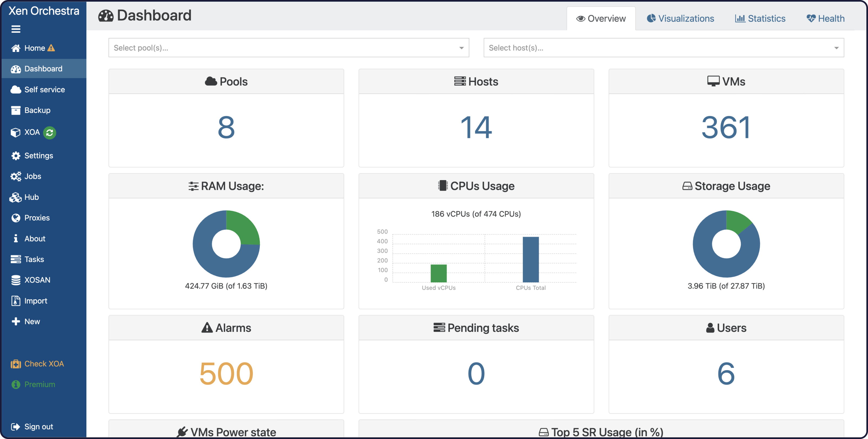This screenshot has width=868, height=439.
Task: Click the Hosts count 14
Action: click(476, 128)
